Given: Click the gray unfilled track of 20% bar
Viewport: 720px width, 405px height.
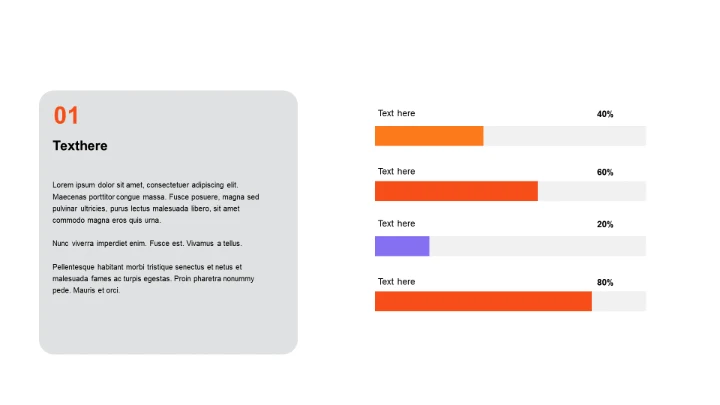Looking at the screenshot, I should click(537, 246).
